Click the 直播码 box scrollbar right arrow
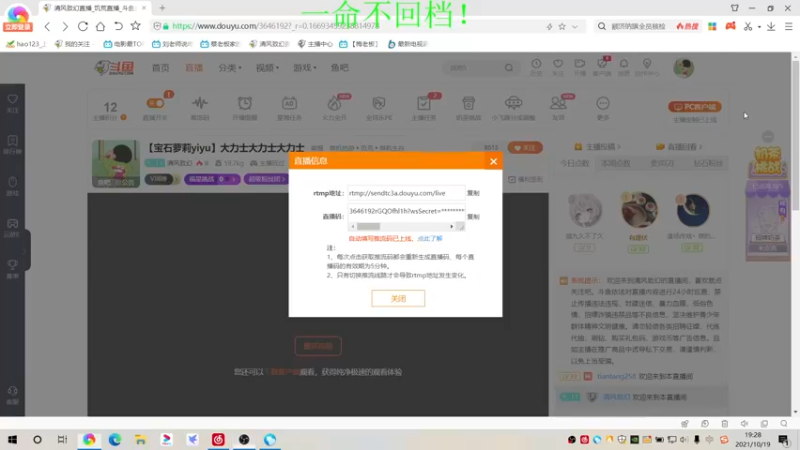This screenshot has width=800, height=450. 452,227
